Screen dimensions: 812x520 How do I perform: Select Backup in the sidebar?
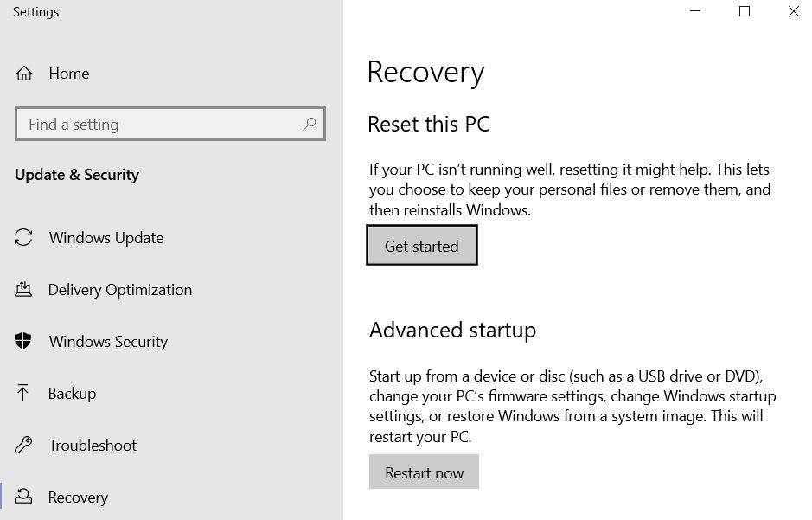coord(72,393)
